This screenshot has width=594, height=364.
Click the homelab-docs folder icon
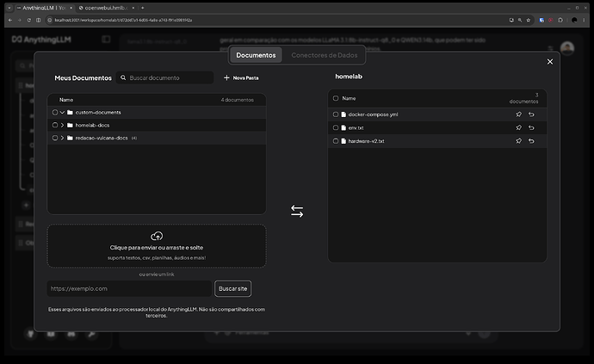[70, 125]
